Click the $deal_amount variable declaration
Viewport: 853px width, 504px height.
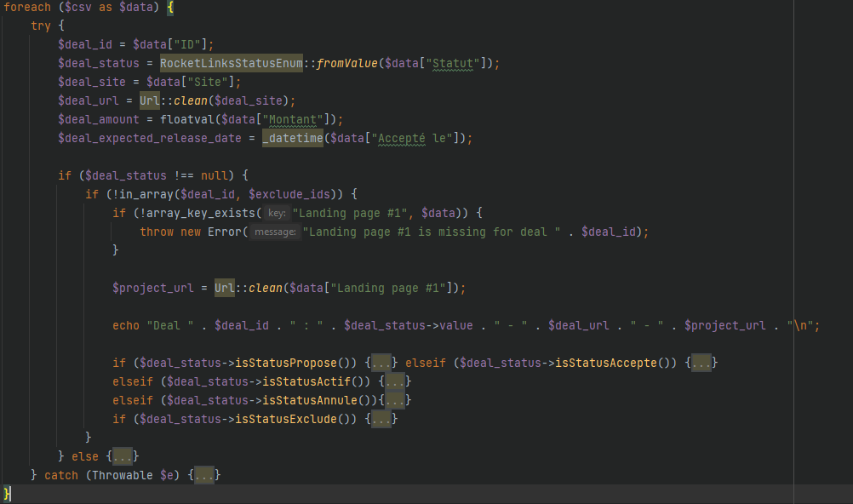click(x=99, y=119)
